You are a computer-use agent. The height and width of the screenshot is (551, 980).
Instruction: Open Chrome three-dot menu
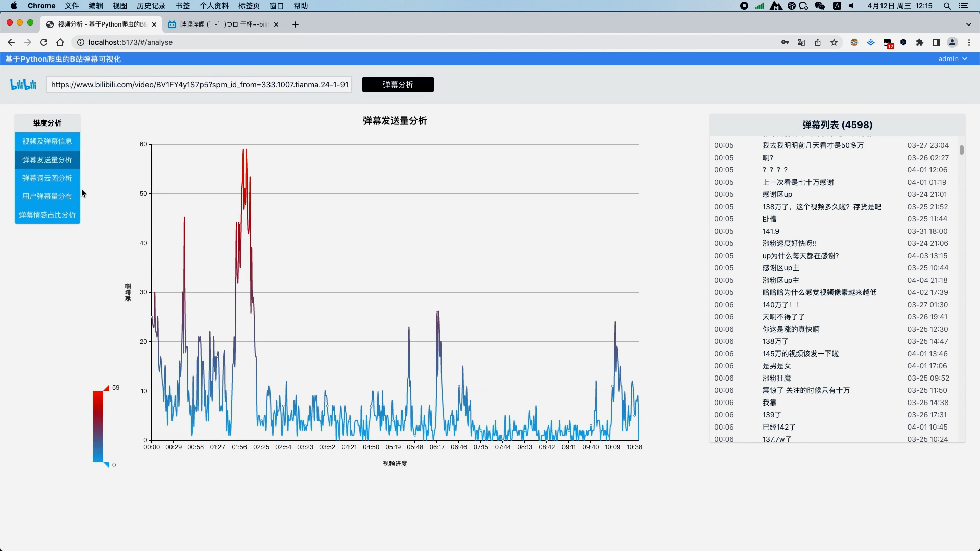969,42
